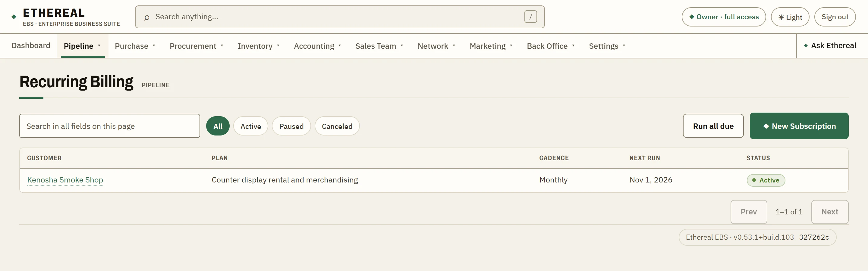Open the Network menu
868x271 pixels.
pyautogui.click(x=436, y=46)
